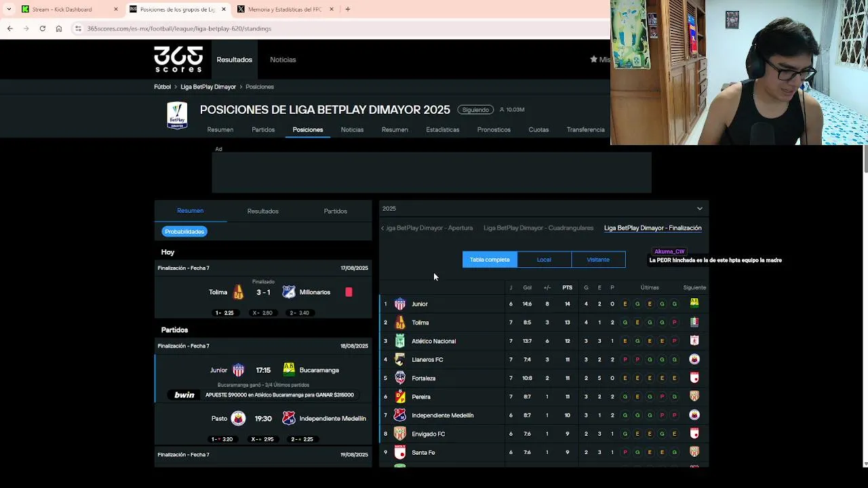Toggle the Siguiendo follow button
The height and width of the screenshot is (488, 868).
point(475,110)
